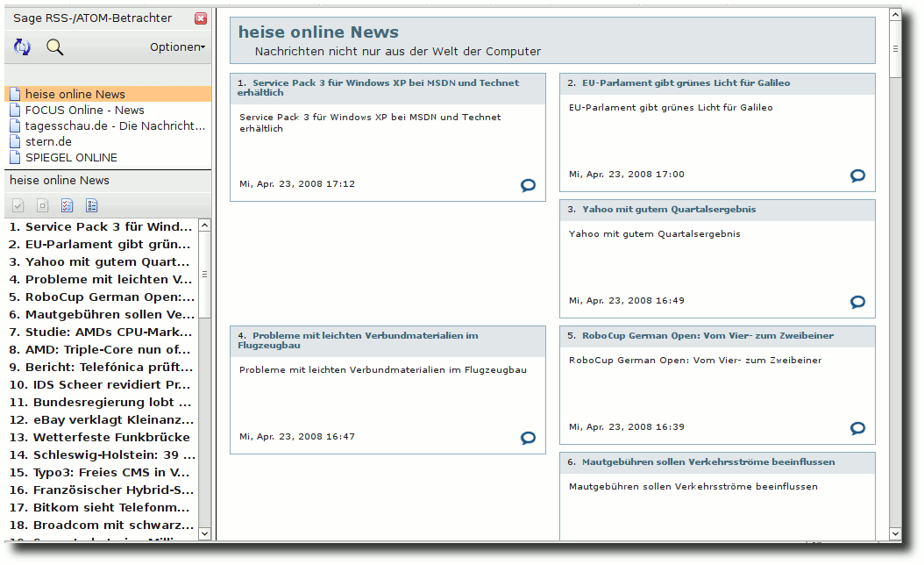
Task: Click body text 'Mautgebühren sollen Verkehrsströme beeinflussen' in card 6
Action: point(693,487)
